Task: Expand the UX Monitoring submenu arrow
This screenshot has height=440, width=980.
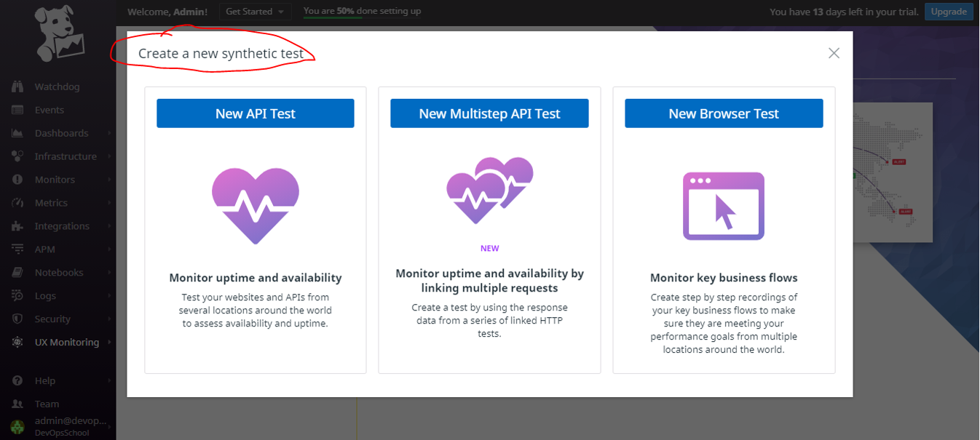Action: tap(109, 343)
